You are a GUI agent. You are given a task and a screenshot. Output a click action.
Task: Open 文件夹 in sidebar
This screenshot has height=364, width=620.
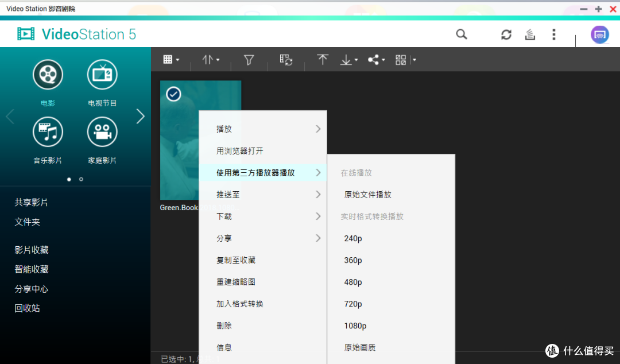tap(28, 222)
